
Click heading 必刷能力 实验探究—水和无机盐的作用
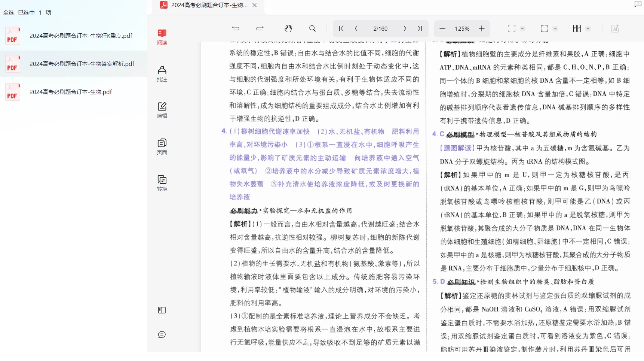[291, 210]
